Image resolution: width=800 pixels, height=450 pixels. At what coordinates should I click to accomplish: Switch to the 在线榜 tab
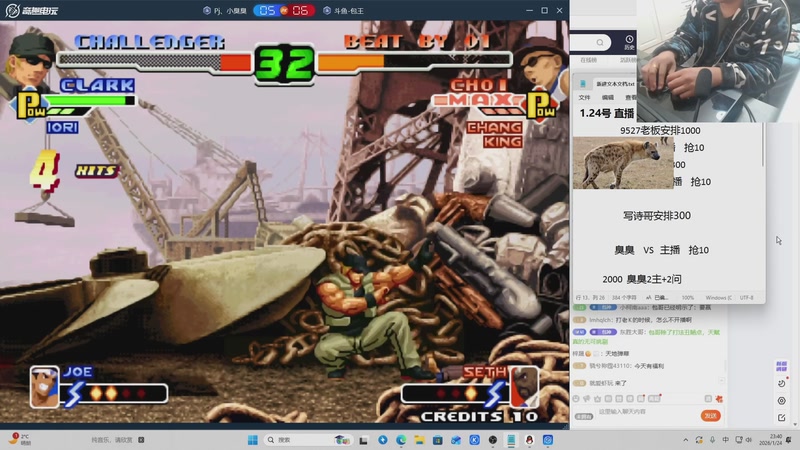tap(588, 60)
